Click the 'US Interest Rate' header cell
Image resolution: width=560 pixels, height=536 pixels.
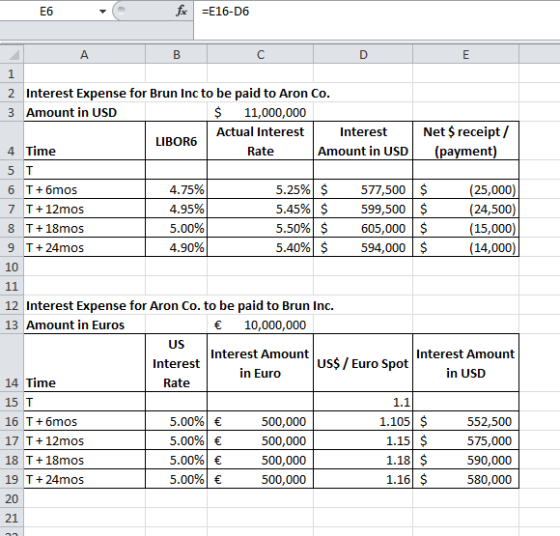[176, 363]
